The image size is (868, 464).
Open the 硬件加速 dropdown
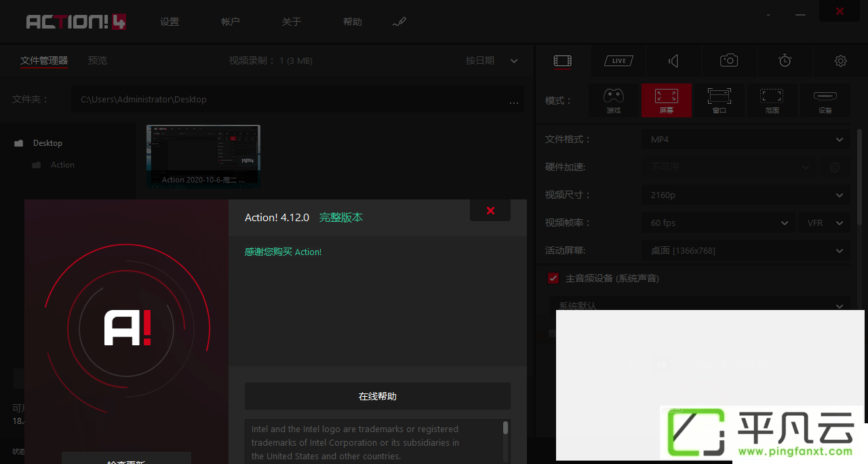pyautogui.click(x=729, y=167)
